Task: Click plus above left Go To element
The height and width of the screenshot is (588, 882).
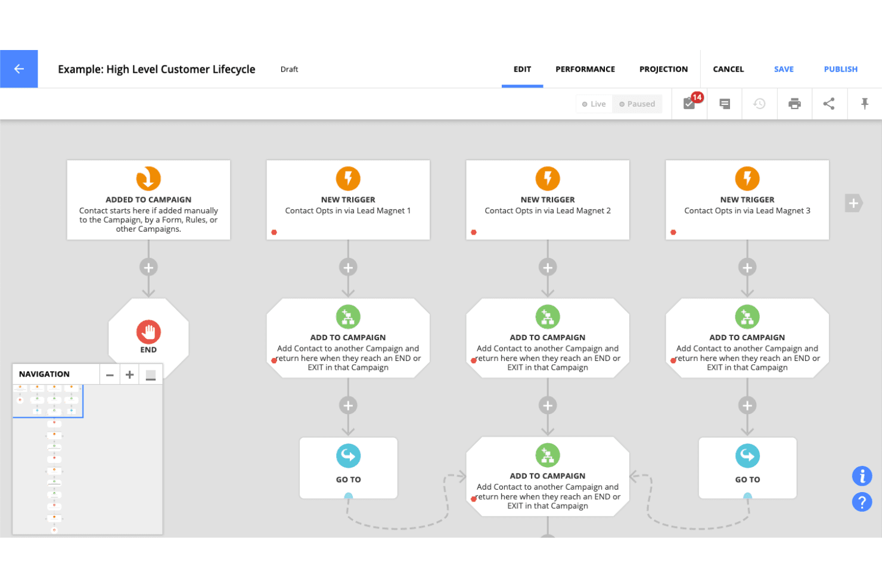Action: click(348, 406)
